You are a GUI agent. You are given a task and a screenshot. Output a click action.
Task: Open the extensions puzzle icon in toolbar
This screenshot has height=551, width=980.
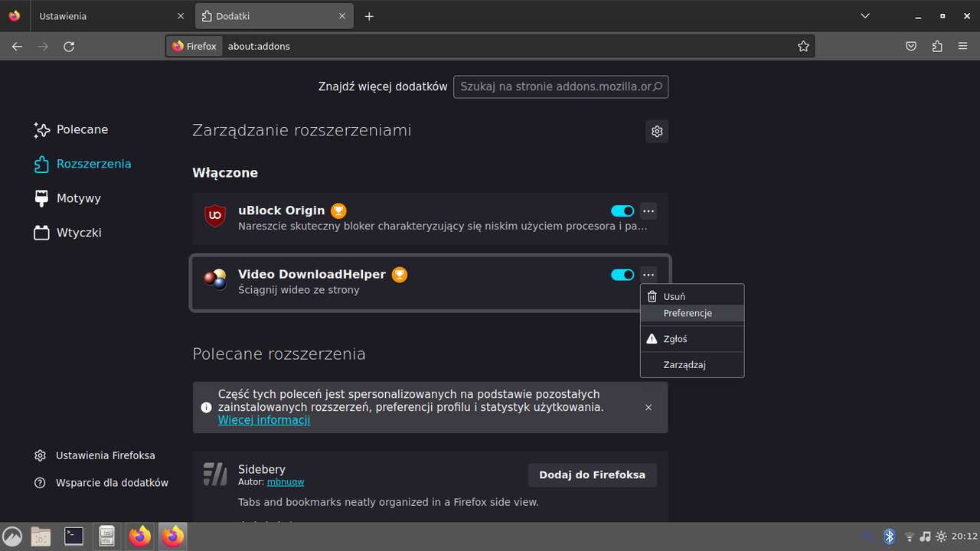point(937,47)
